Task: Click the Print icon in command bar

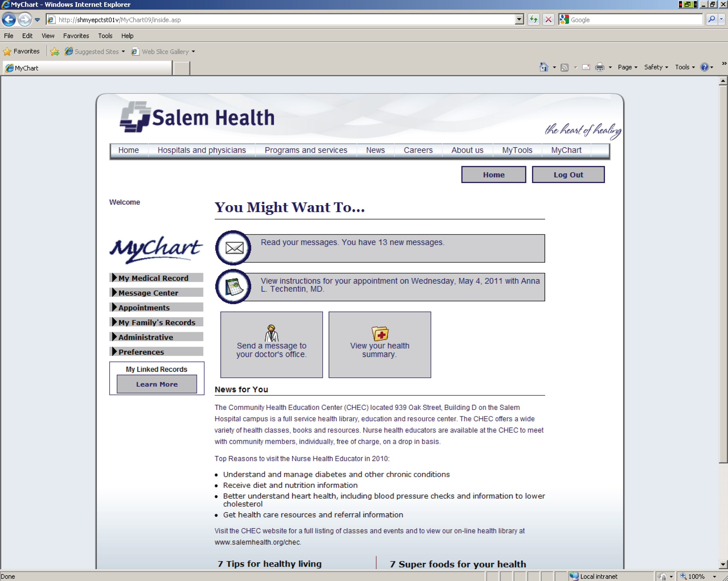Action: point(599,67)
